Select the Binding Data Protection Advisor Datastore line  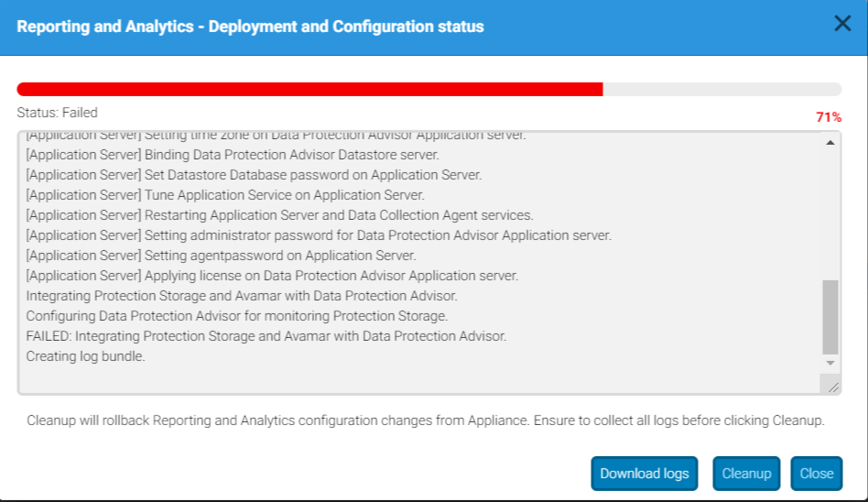(233, 155)
